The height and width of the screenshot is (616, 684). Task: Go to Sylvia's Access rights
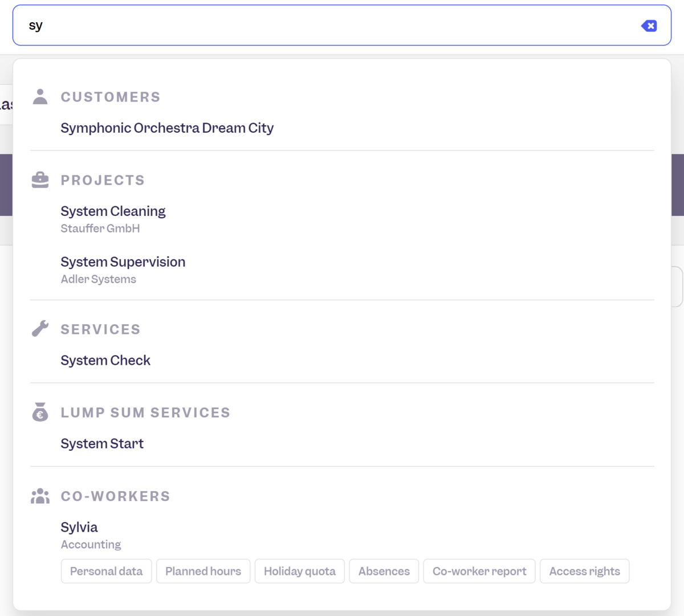[584, 571]
